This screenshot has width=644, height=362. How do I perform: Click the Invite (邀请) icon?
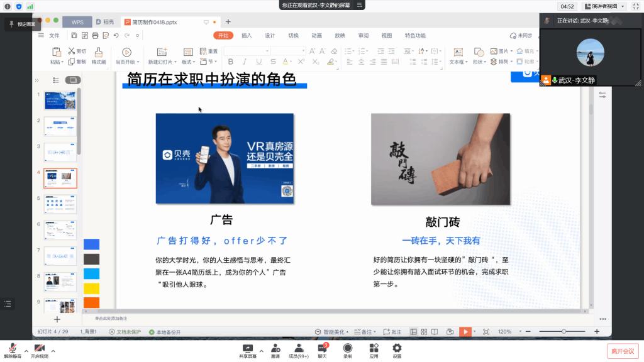tap(275, 348)
